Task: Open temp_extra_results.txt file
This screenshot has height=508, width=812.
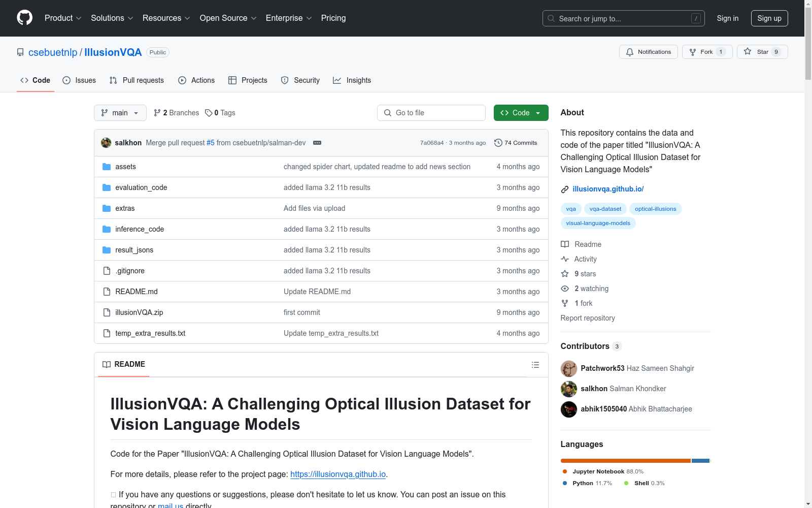Action: coord(150,333)
